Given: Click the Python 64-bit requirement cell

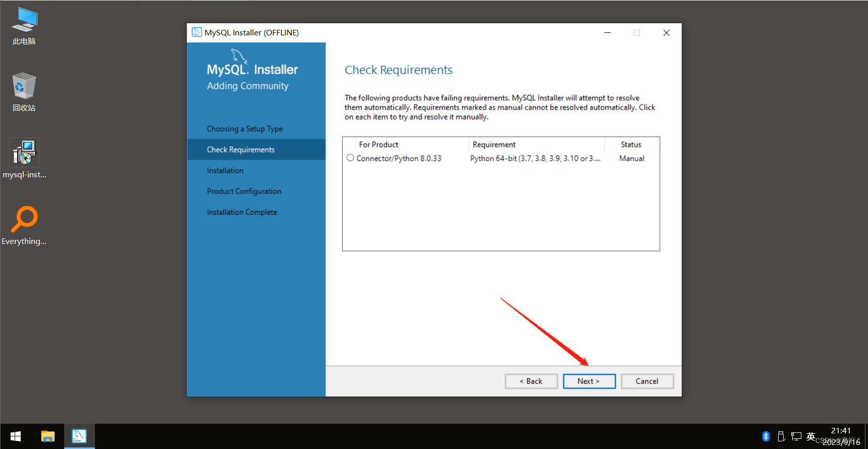Looking at the screenshot, I should (535, 159).
